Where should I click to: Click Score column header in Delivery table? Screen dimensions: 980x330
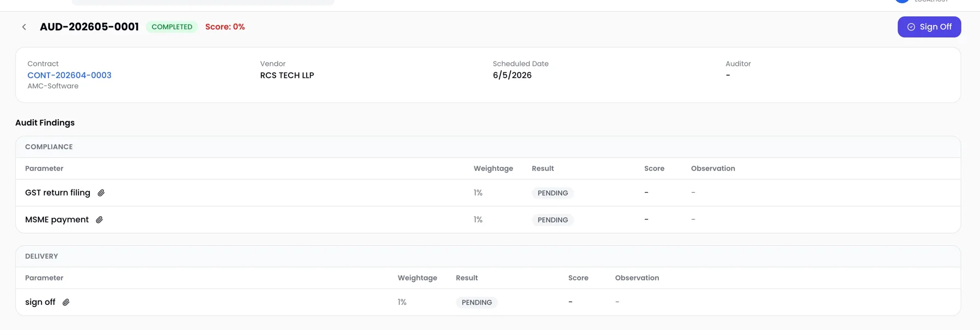pos(578,278)
